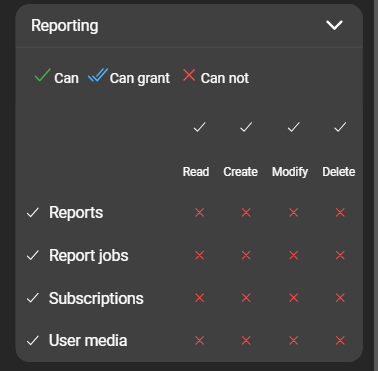The width and height of the screenshot is (378, 371).
Task: Toggle all permissions for User media row
Action: pos(33,341)
